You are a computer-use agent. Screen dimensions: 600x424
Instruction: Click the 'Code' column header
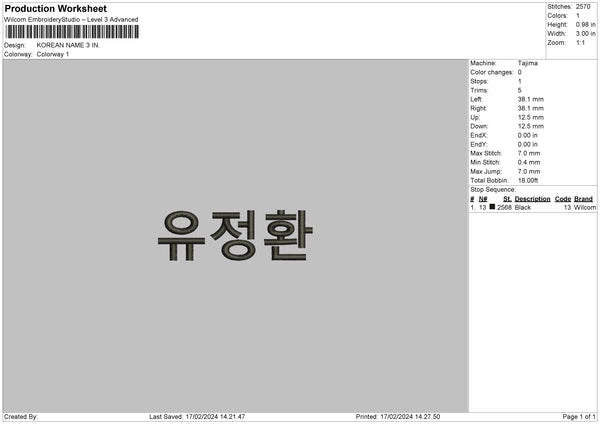tap(563, 199)
